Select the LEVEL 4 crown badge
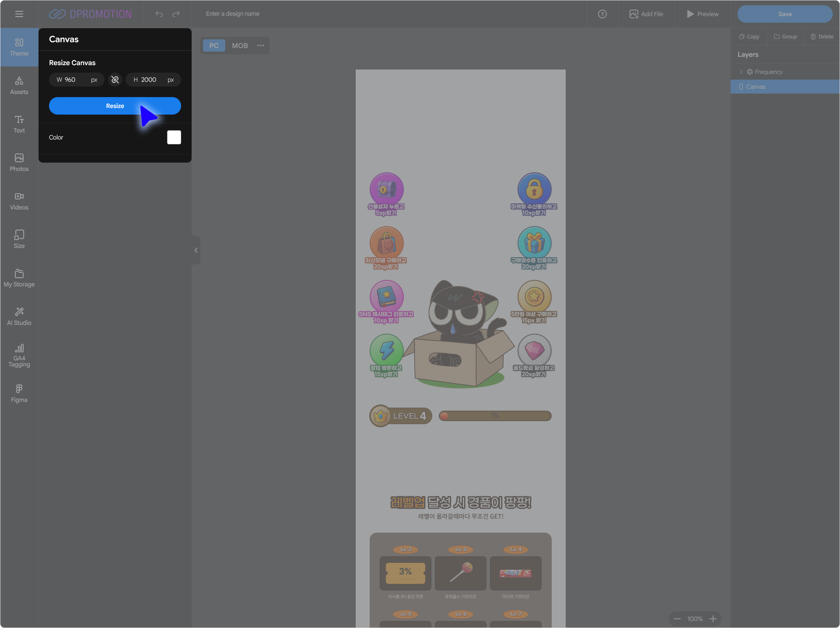Viewport: 840px width, 628px height. pyautogui.click(x=401, y=416)
